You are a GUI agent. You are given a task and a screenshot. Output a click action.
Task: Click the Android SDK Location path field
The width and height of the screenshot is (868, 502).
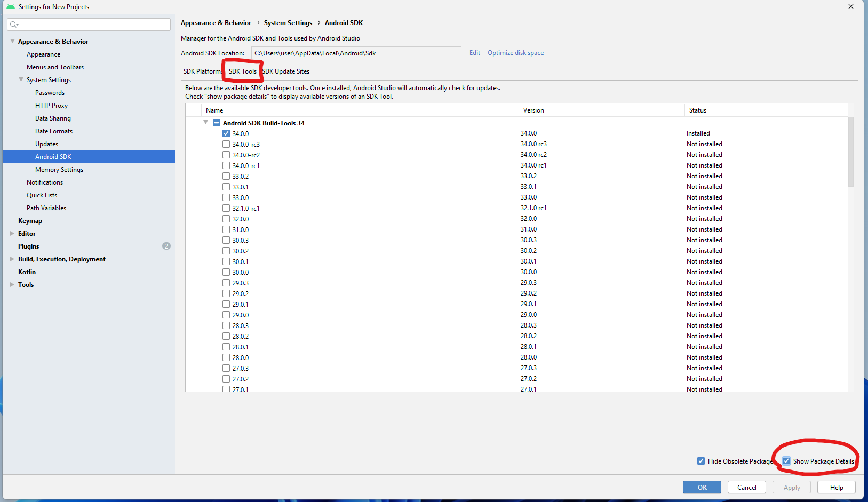356,53
